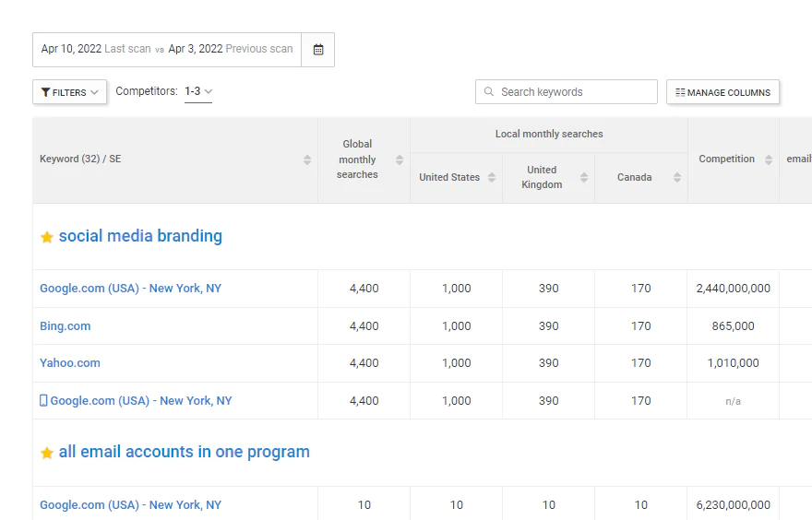The height and width of the screenshot is (520, 812).
Task: Sort by Keyword / SE column arrows
Action: point(307,160)
